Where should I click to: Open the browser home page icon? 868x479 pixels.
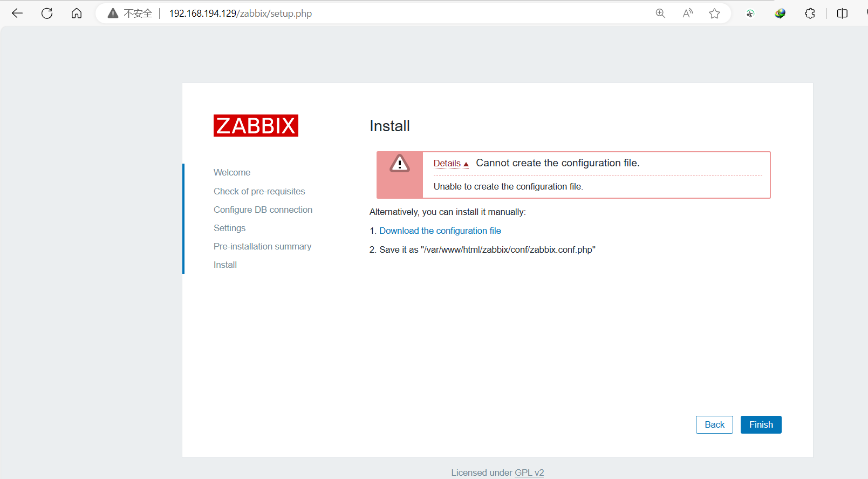tap(77, 14)
